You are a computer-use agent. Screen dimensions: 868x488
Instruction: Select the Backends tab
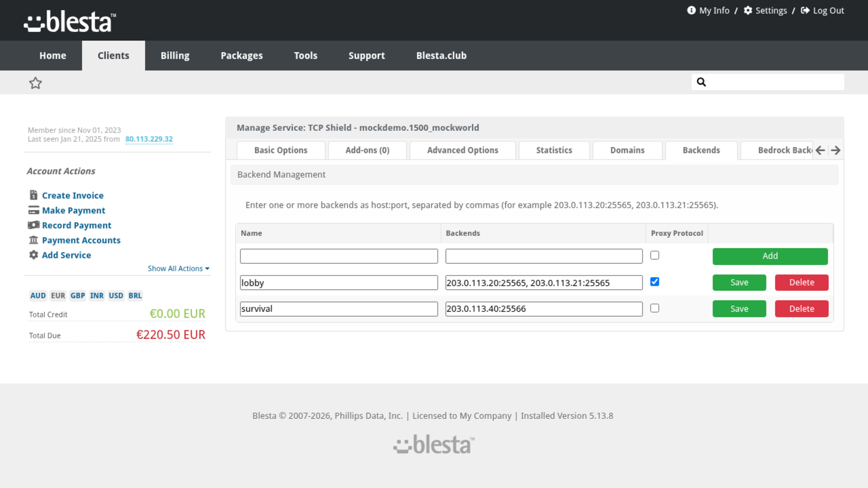click(701, 150)
